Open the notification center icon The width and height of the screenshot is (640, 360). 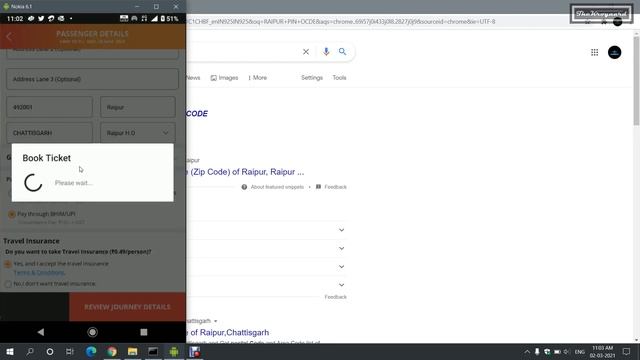[x=626, y=351]
